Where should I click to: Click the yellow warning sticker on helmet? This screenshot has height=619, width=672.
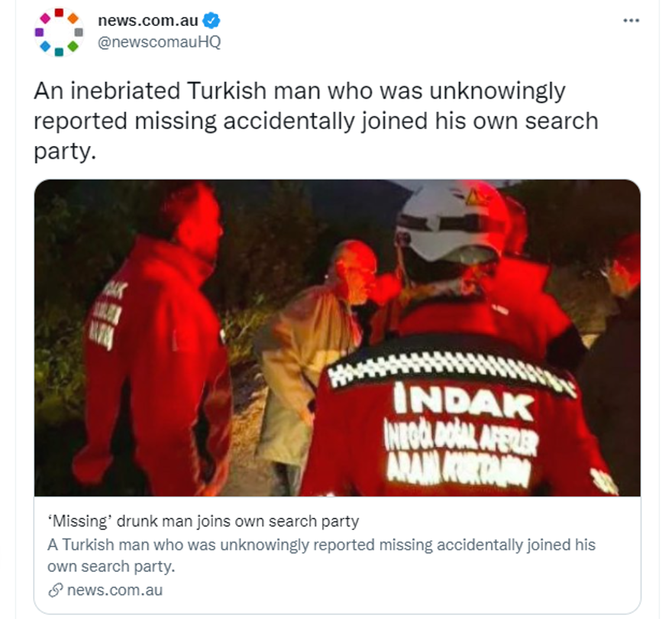475,197
